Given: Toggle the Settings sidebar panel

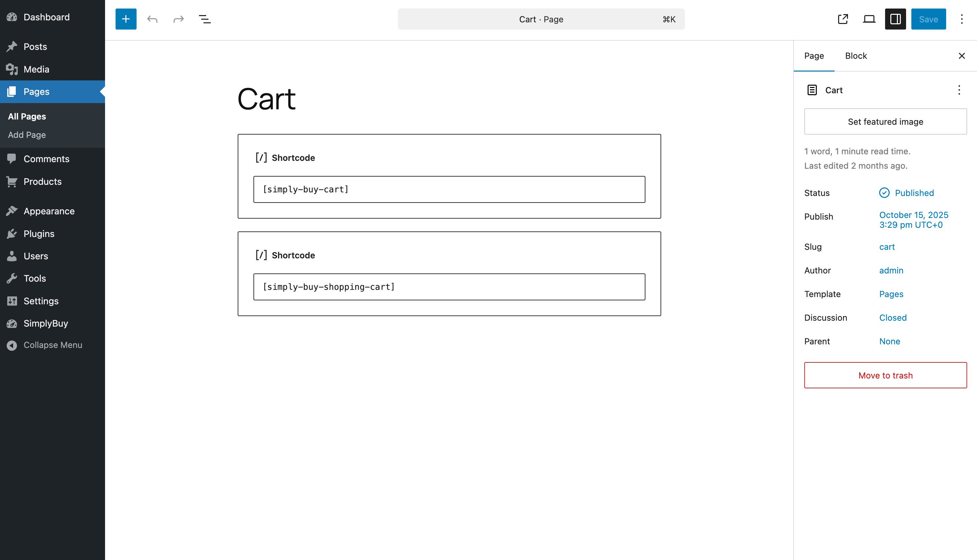Looking at the screenshot, I should 895,19.
